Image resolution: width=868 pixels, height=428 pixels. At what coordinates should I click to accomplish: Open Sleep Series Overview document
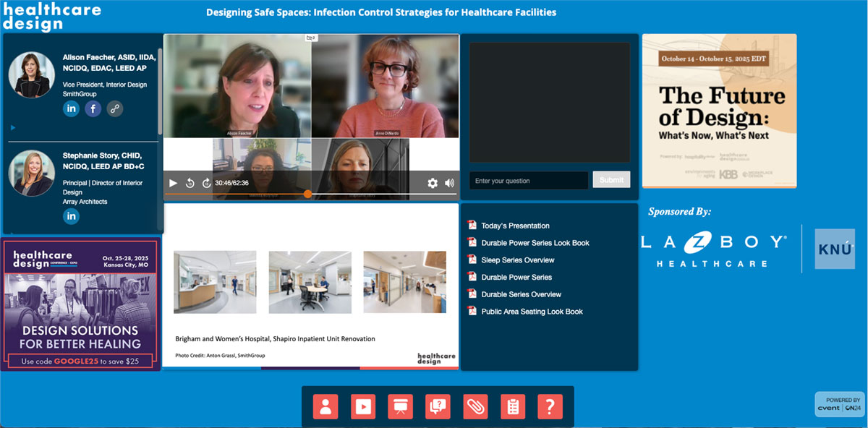pos(518,260)
